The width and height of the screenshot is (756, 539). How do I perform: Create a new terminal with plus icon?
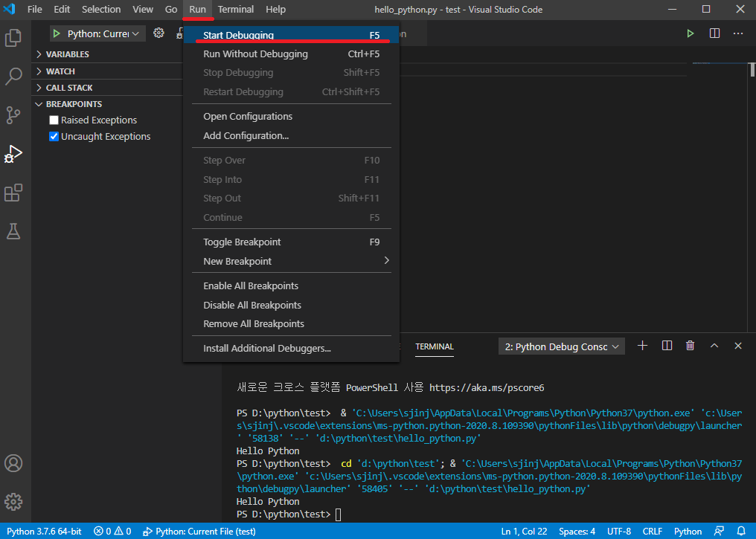(x=642, y=346)
